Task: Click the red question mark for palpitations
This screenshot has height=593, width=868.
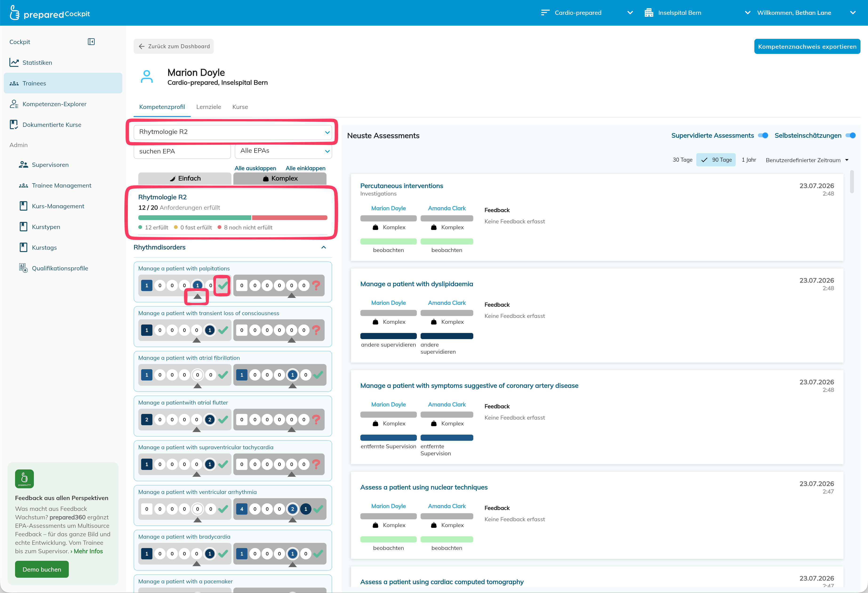Action: pyautogui.click(x=316, y=285)
